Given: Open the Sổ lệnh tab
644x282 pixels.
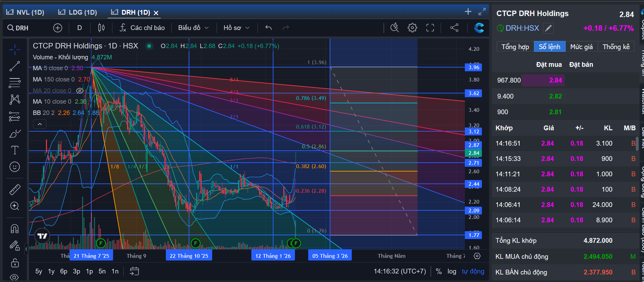Looking at the screenshot, I should [550, 47].
